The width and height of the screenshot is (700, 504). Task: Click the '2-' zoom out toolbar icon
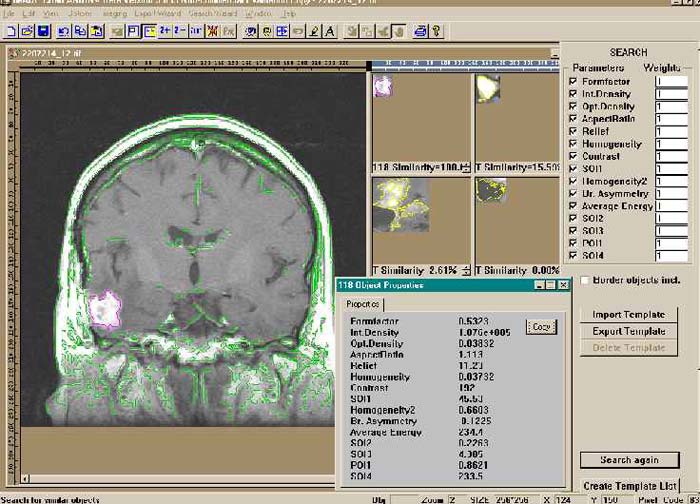(x=180, y=31)
